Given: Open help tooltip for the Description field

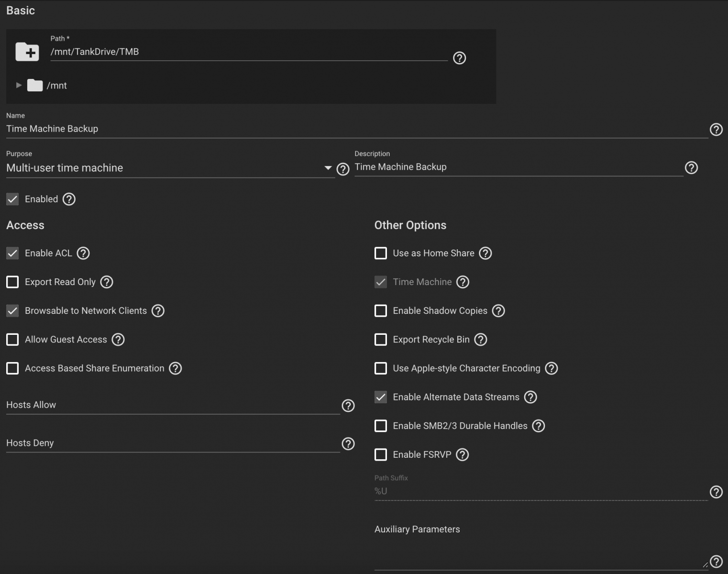Looking at the screenshot, I should coord(691,168).
